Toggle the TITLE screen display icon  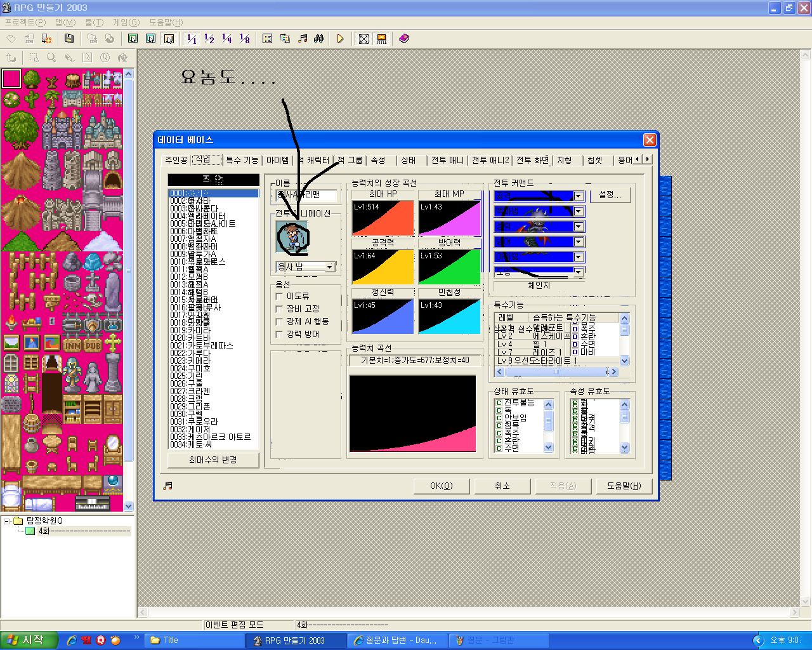tap(381, 39)
